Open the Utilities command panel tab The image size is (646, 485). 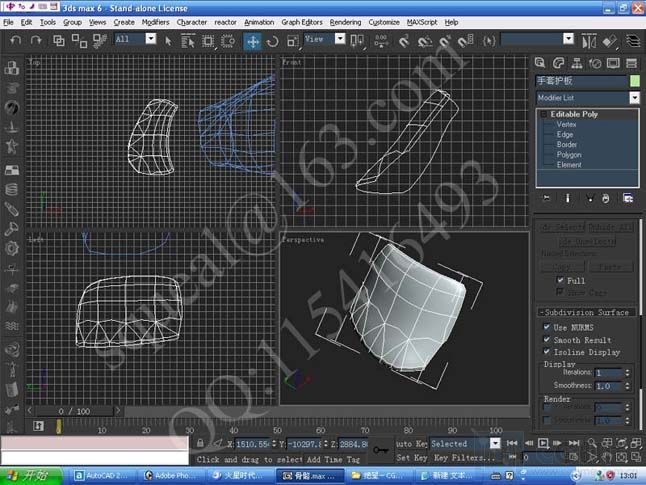click(631, 63)
